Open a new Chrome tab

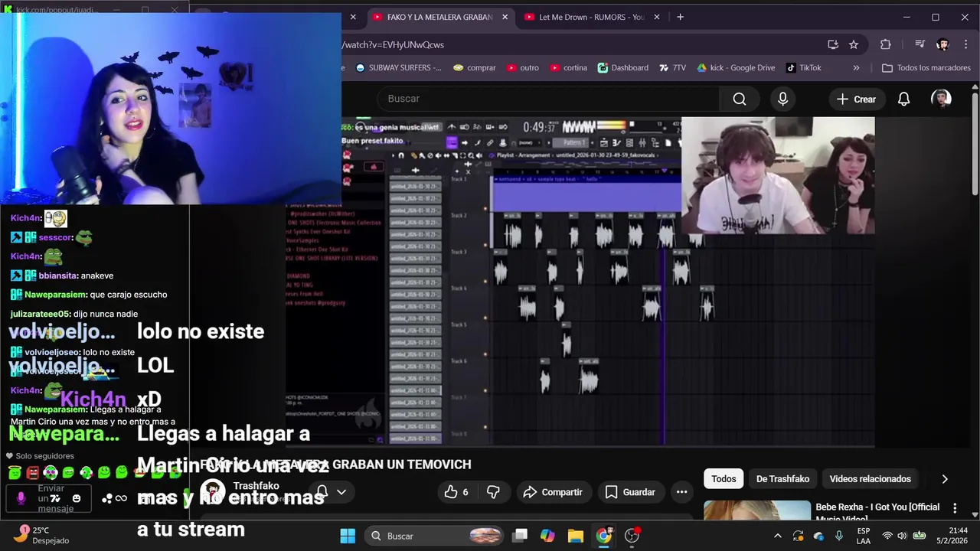(680, 17)
